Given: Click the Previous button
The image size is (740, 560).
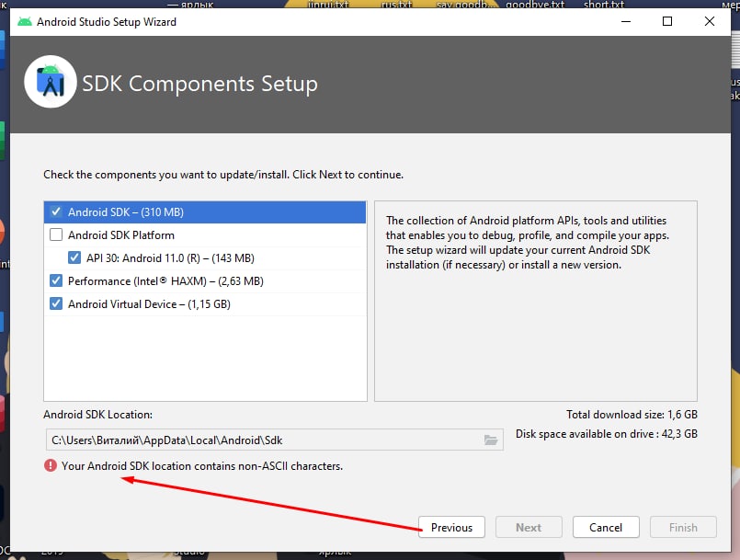Looking at the screenshot, I should click(x=451, y=527).
